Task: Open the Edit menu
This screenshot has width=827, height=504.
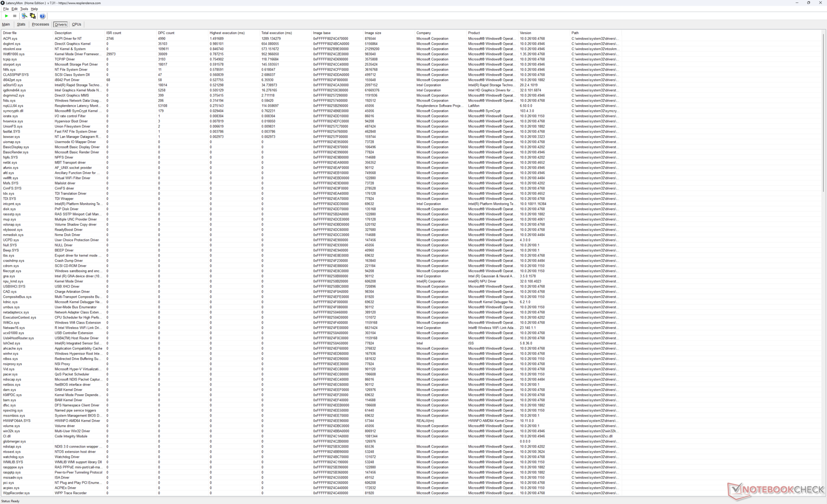Action: (14, 9)
